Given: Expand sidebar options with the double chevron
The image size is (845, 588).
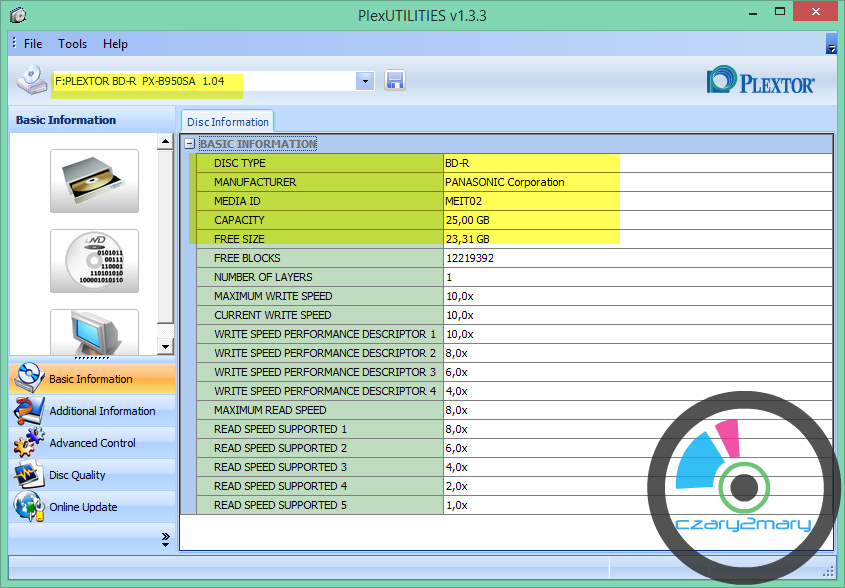Looking at the screenshot, I should coord(165,539).
